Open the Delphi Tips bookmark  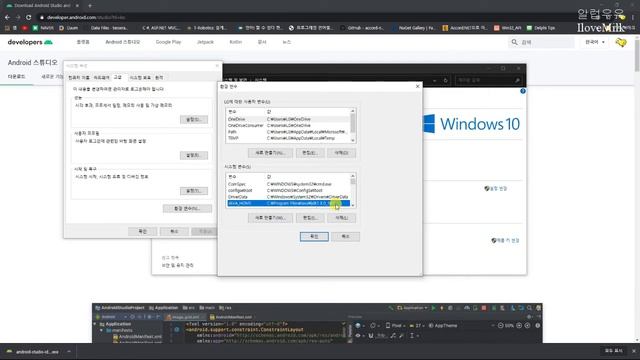[541, 28]
